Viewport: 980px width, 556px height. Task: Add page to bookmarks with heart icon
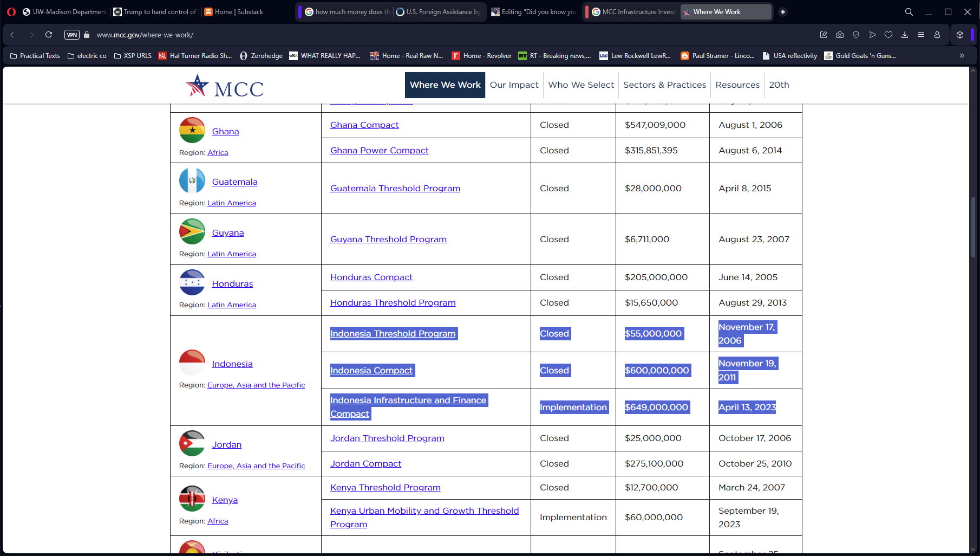tap(888, 35)
